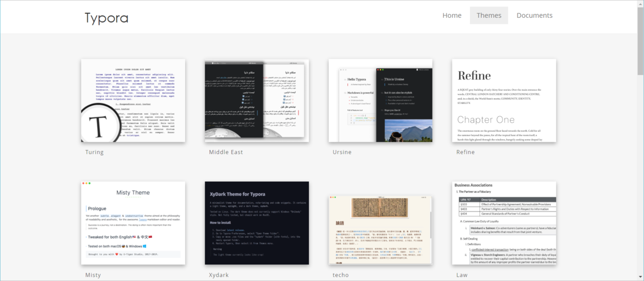Open the XyDark theme preview image
Screen dimensions: 644x281
[x=256, y=223]
